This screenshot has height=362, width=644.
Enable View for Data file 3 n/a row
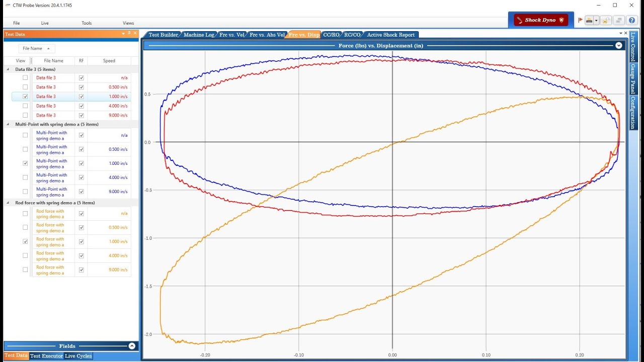click(x=25, y=78)
